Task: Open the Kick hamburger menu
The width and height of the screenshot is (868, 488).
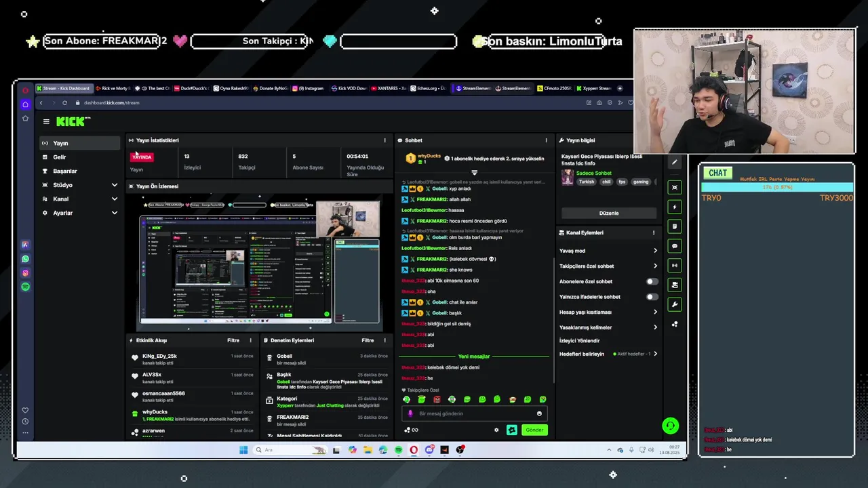Action: pos(46,122)
